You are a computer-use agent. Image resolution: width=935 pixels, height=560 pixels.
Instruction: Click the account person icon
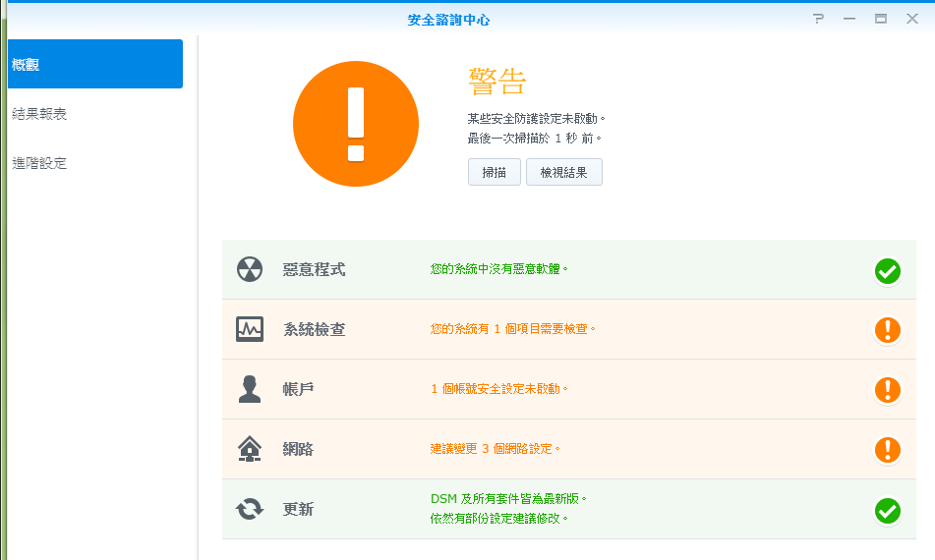tap(250, 389)
